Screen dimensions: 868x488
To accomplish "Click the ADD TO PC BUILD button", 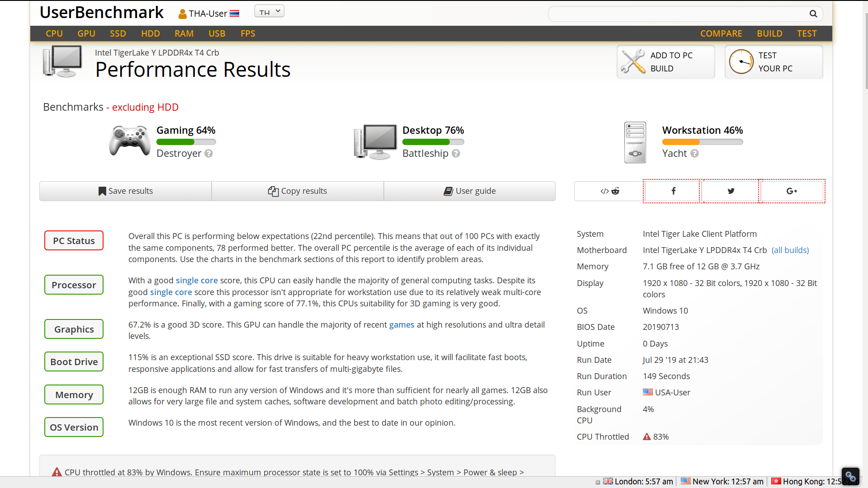I will 665,61.
